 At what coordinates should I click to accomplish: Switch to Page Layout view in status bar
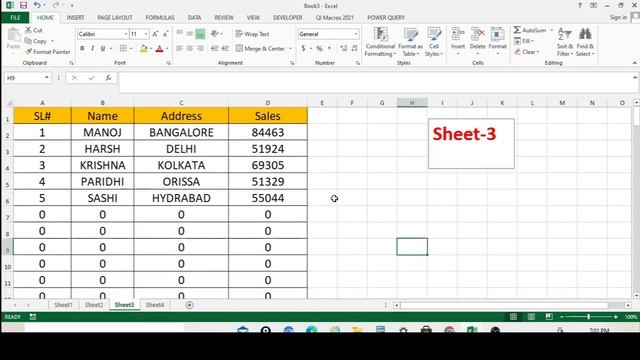531,317
